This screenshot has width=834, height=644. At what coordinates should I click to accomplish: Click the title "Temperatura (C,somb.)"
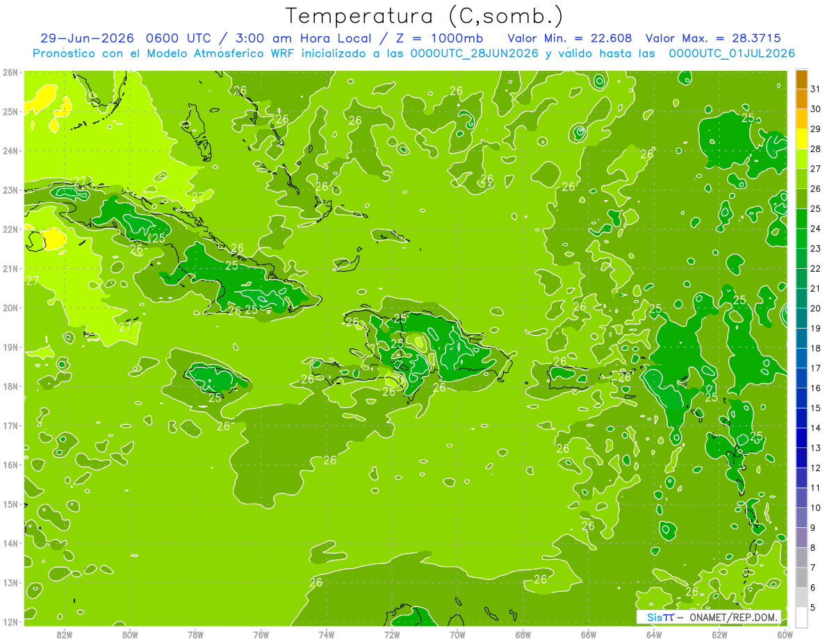pos(425,16)
